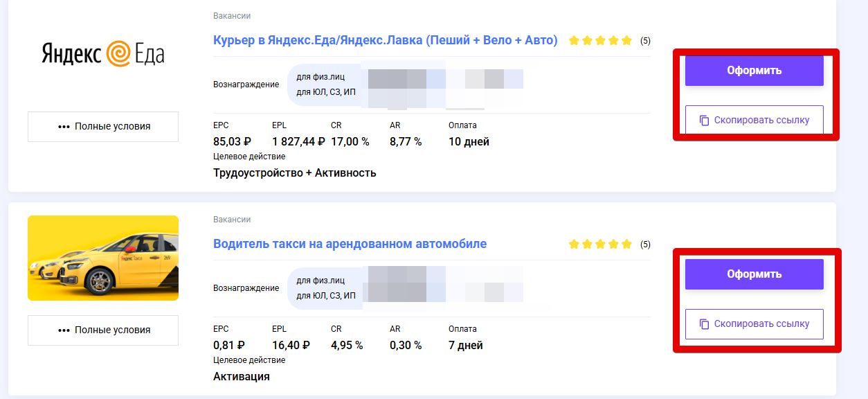
Task: Click the last star of the taxi rating
Action: 626,245
